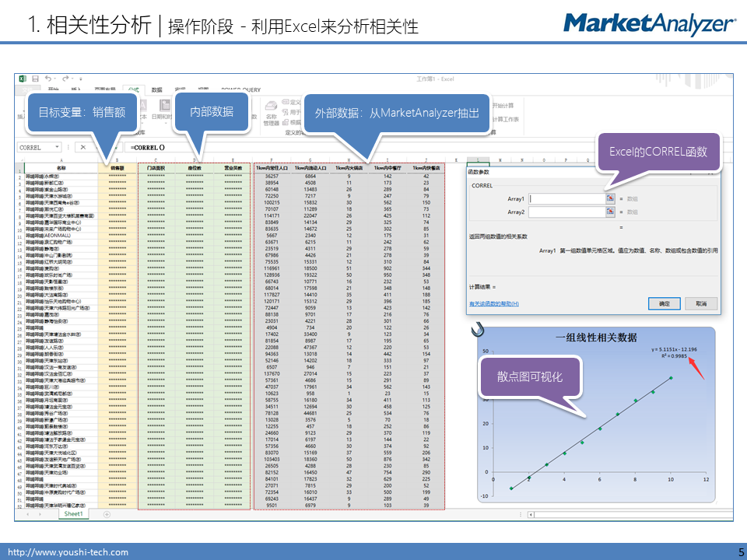Open the POWER QUERY ribbon tab
Image resolution: width=747 pixels, height=560 pixels.
(240, 90)
